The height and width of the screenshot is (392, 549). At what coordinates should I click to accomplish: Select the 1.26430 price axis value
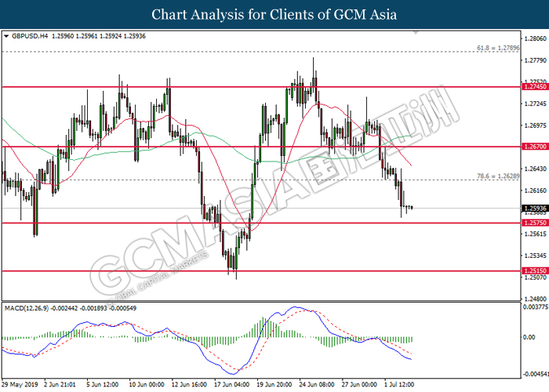[535, 169]
